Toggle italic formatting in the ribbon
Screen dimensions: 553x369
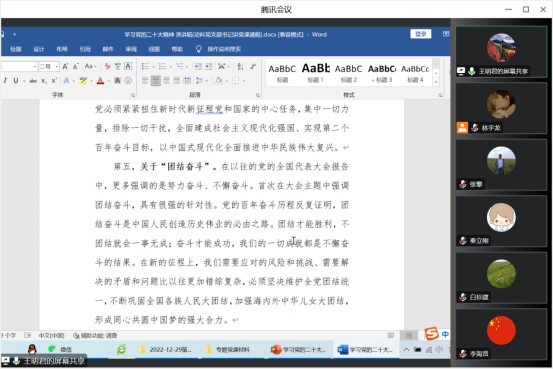click(x=5, y=81)
